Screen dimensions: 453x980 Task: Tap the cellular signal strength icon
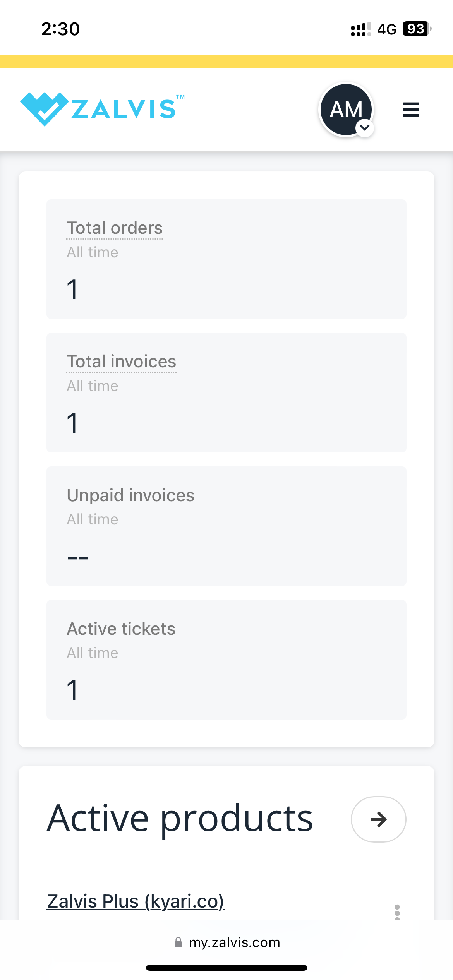point(360,29)
